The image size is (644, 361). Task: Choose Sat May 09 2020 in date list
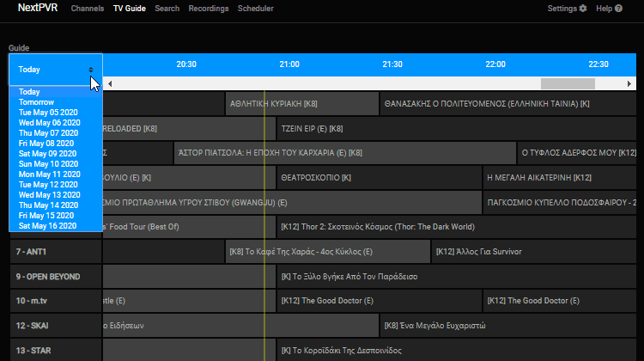click(49, 154)
